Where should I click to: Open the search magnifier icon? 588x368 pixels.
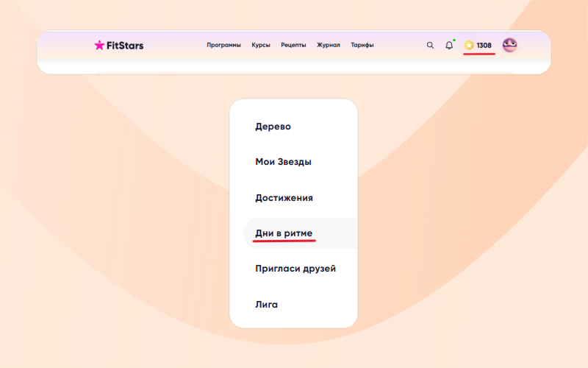pos(430,45)
